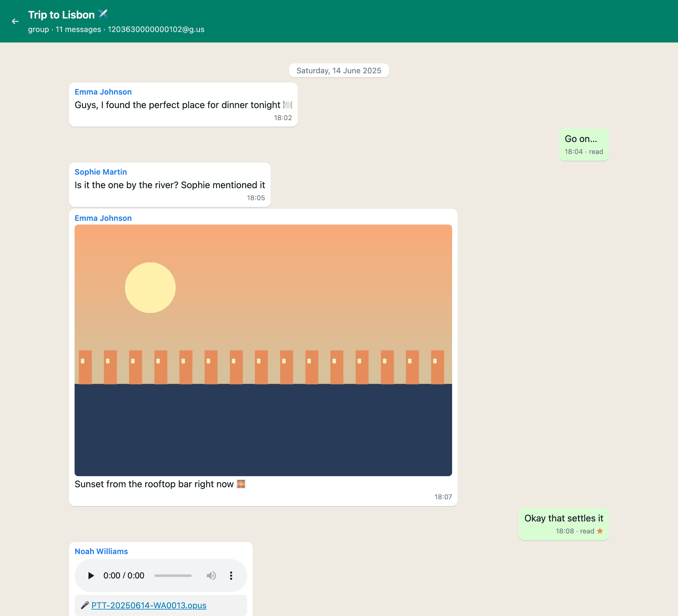Select 'Is it the one by the river?' message
Viewport: 678px width, 616px height.
click(x=169, y=185)
